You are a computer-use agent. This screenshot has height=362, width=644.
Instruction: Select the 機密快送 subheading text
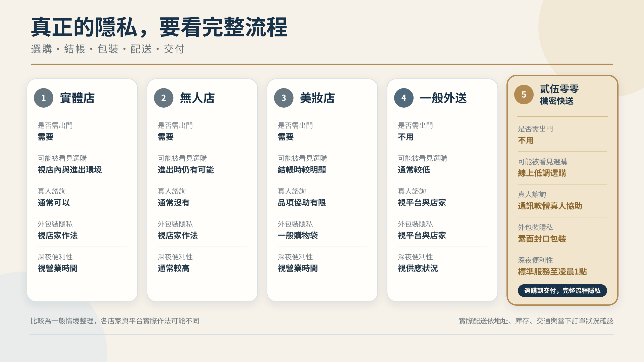(557, 101)
